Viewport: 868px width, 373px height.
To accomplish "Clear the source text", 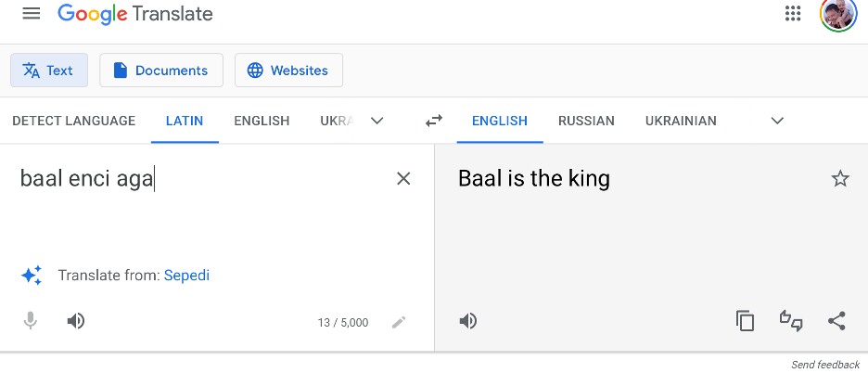I will [403, 179].
